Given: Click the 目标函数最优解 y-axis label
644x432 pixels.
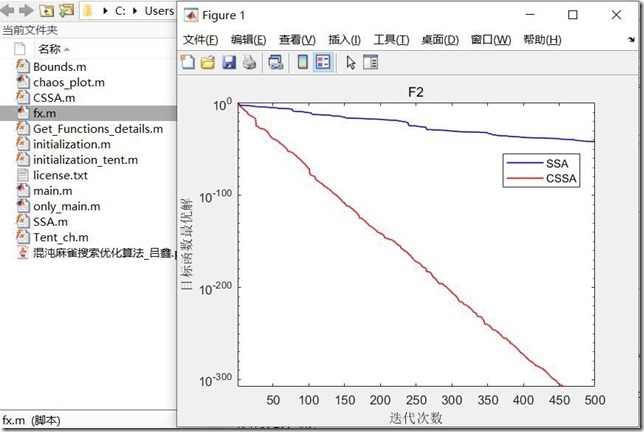Looking at the screenshot, I should [x=186, y=245].
